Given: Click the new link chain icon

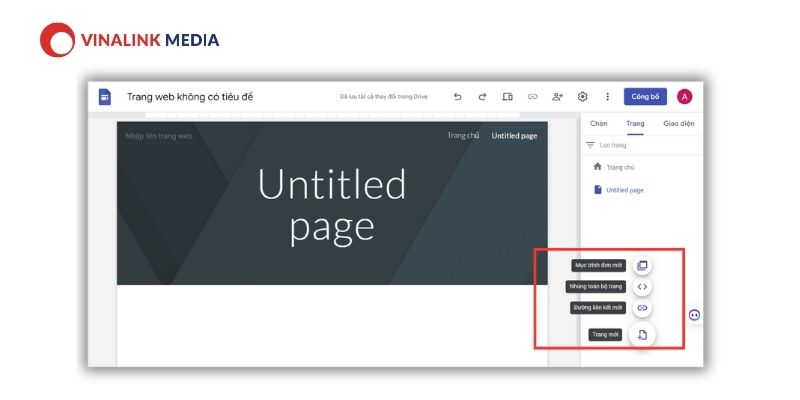Looking at the screenshot, I should pyautogui.click(x=642, y=308).
